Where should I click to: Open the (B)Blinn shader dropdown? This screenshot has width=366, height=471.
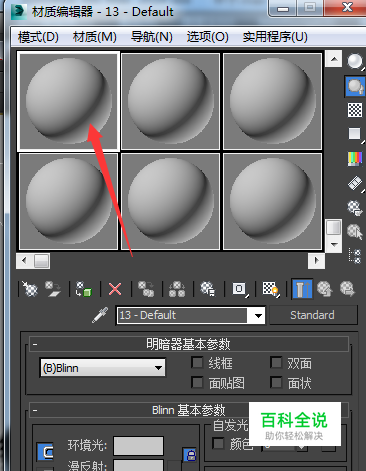pos(102,368)
